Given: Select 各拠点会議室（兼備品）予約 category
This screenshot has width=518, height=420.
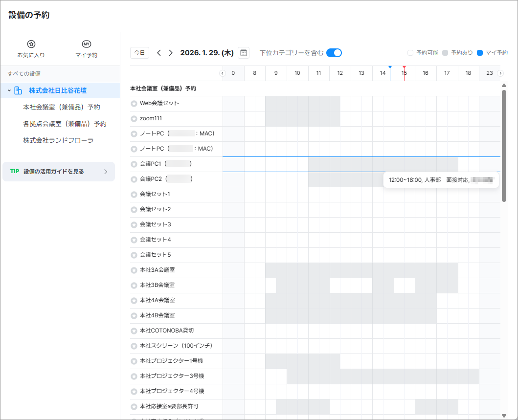Looking at the screenshot, I should (65, 124).
